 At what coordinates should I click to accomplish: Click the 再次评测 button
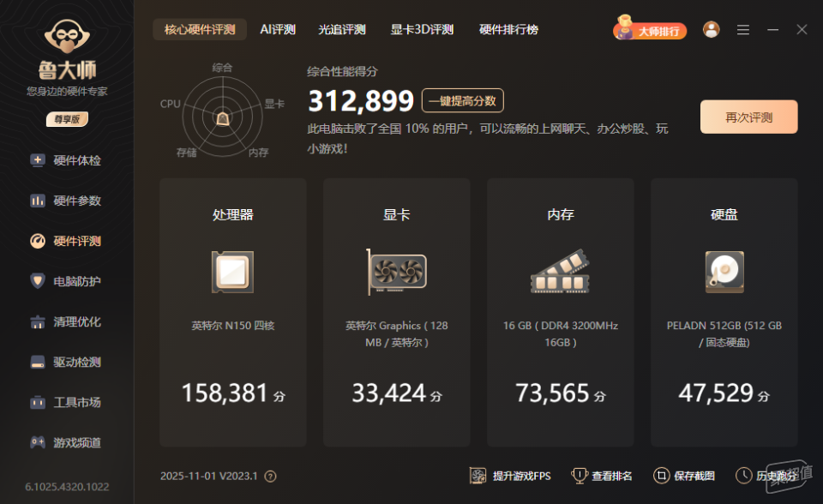pos(748,117)
